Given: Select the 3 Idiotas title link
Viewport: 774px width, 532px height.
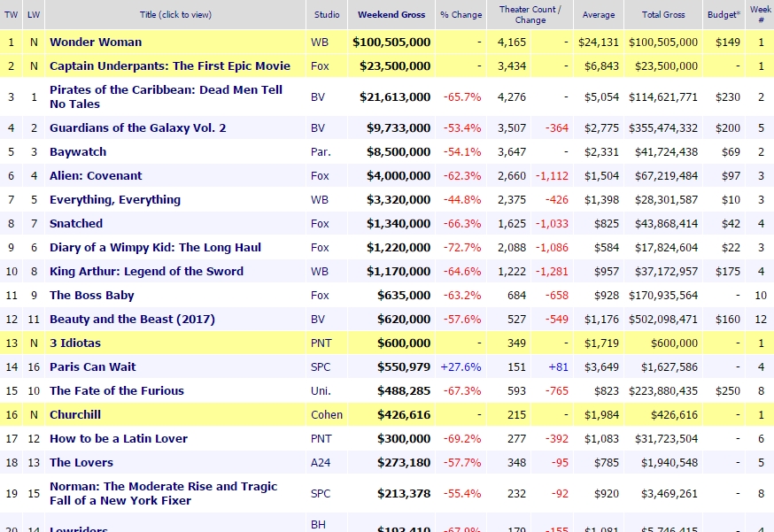Looking at the screenshot, I should coord(75,343).
